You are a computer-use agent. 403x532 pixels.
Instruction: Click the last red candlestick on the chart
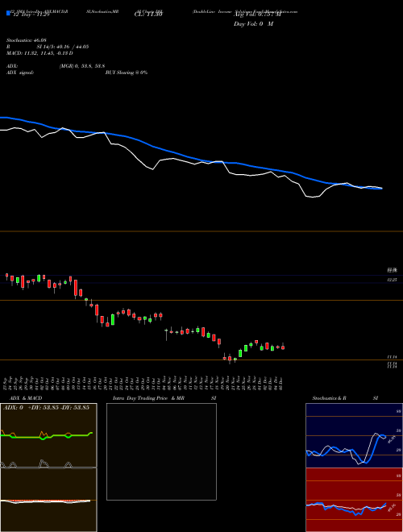(x=283, y=347)
